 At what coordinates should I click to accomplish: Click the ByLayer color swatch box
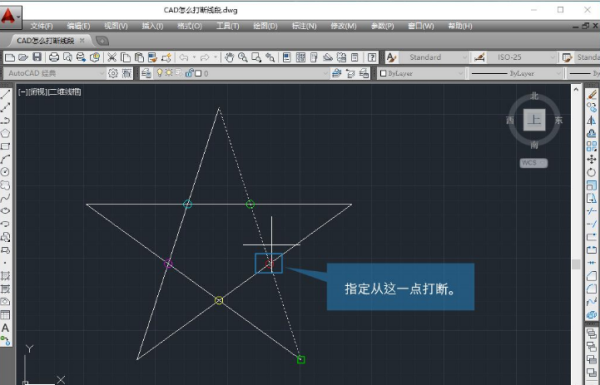pyautogui.click(x=383, y=73)
